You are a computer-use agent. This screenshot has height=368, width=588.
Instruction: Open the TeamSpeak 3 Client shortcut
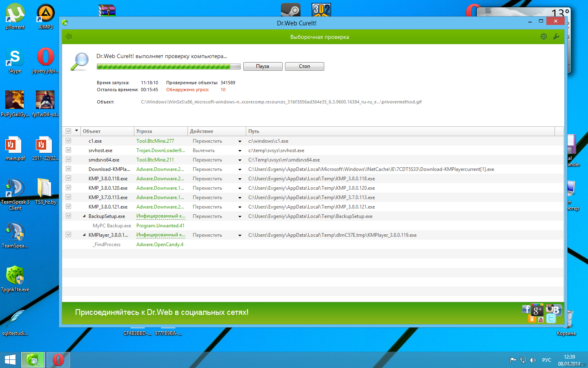(x=15, y=194)
